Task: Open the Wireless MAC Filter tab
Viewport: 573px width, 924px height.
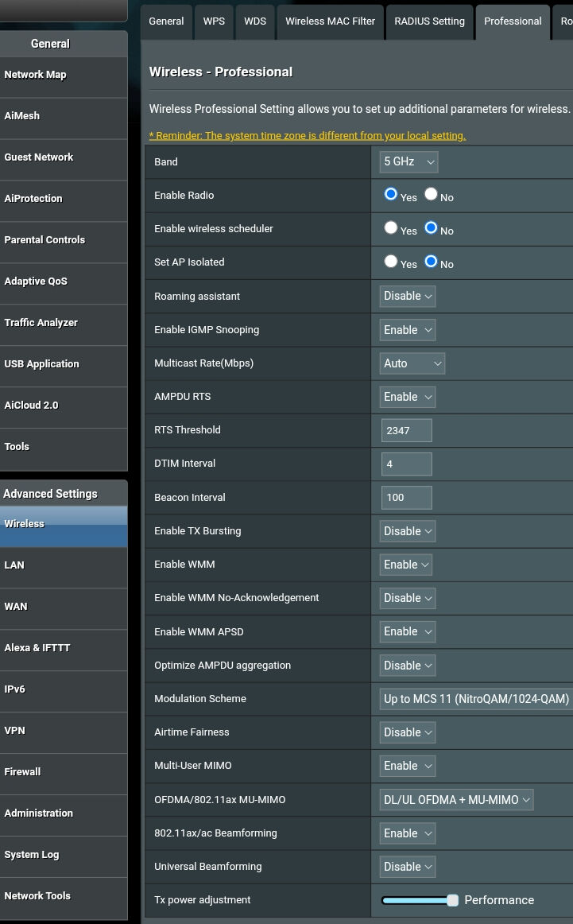Action: pyautogui.click(x=330, y=21)
